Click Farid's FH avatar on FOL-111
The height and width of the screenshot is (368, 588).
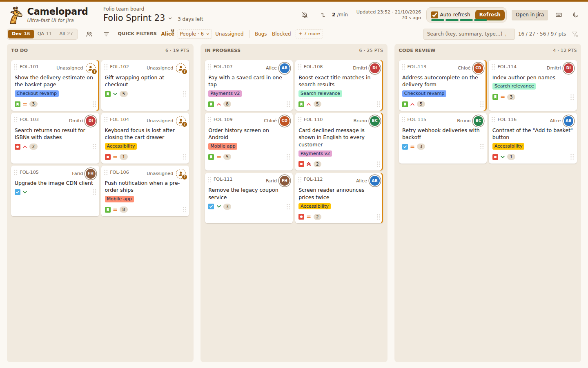285,181
